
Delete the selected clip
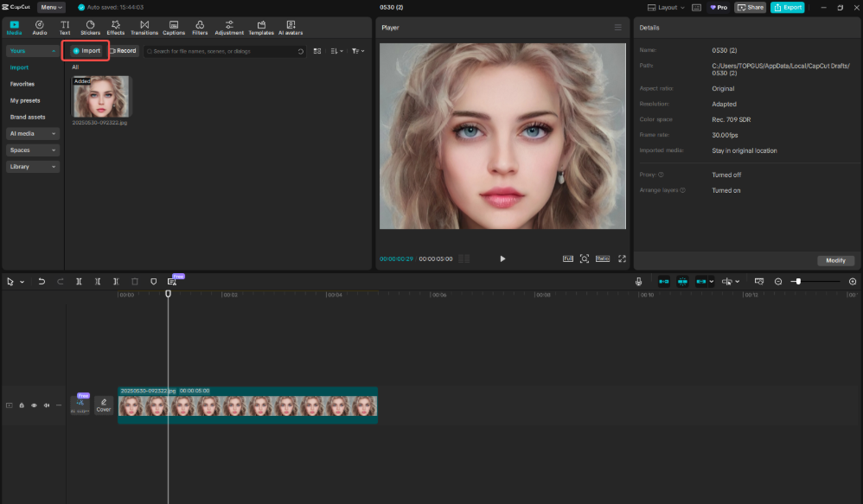(135, 282)
